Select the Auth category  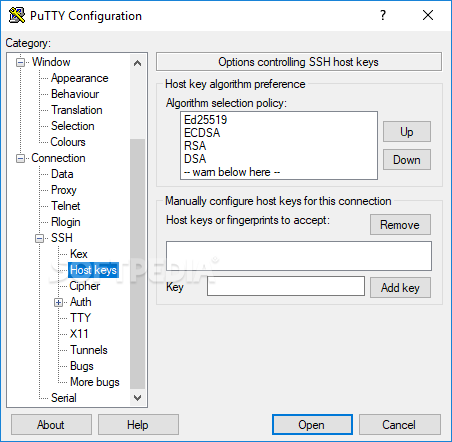pyautogui.click(x=80, y=302)
